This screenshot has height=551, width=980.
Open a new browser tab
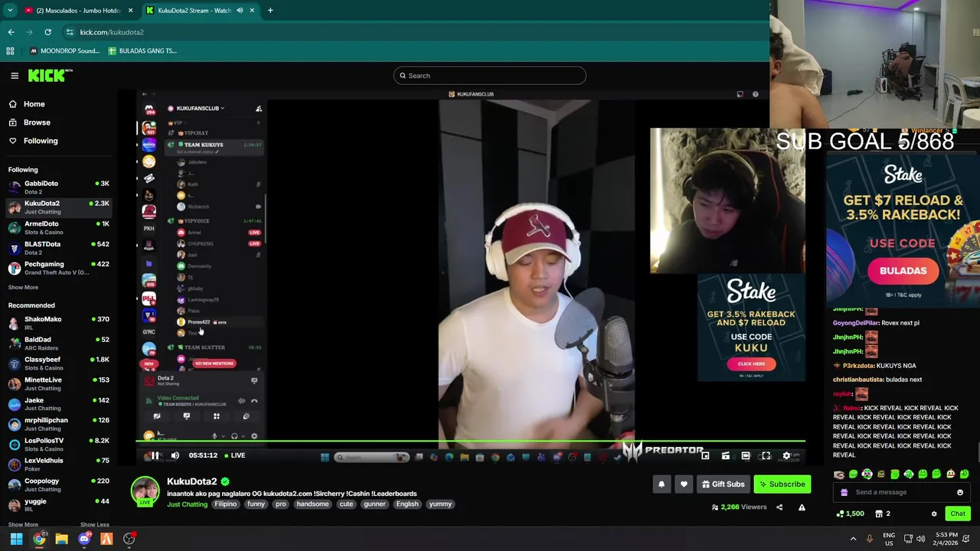[x=270, y=11]
